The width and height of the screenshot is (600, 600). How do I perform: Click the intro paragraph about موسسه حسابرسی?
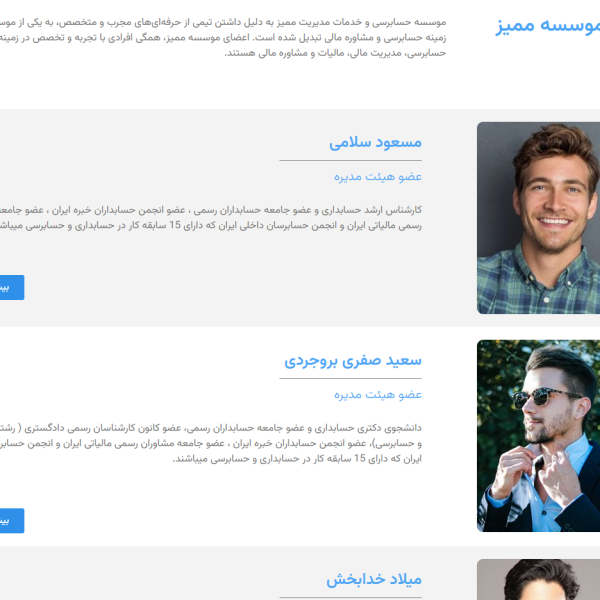click(223, 38)
